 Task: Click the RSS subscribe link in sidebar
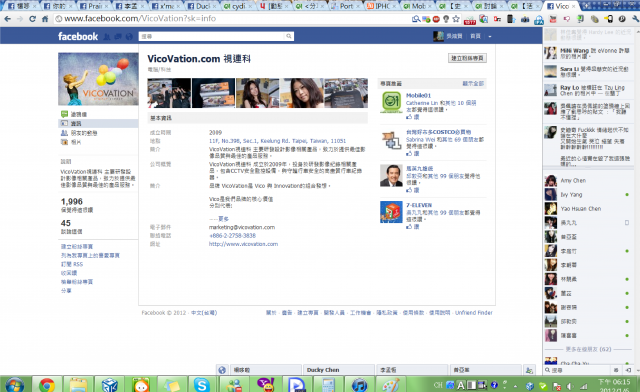72,264
